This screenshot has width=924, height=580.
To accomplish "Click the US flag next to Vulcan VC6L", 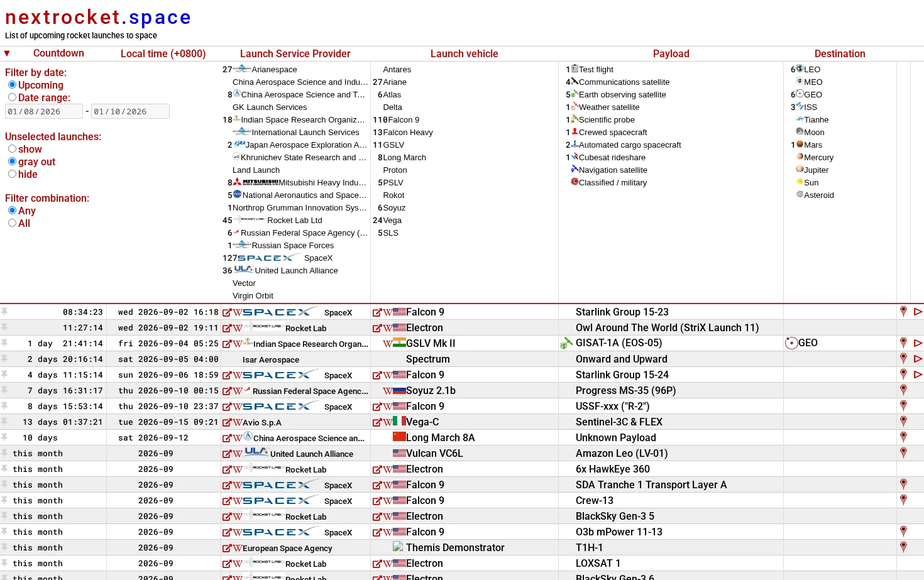I will click(399, 453).
